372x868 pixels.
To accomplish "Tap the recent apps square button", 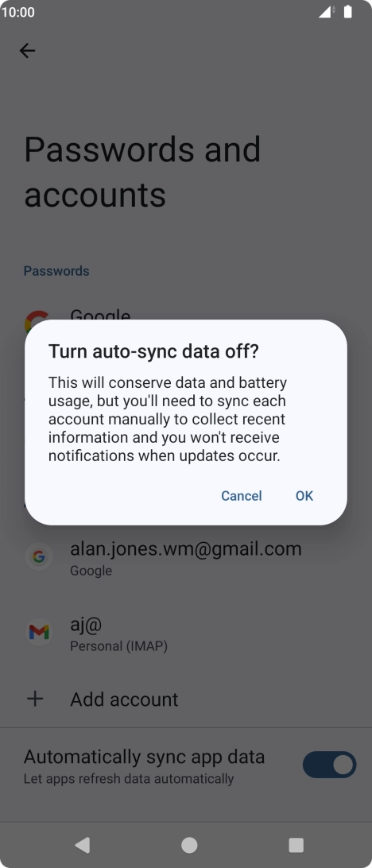I will point(296,845).
